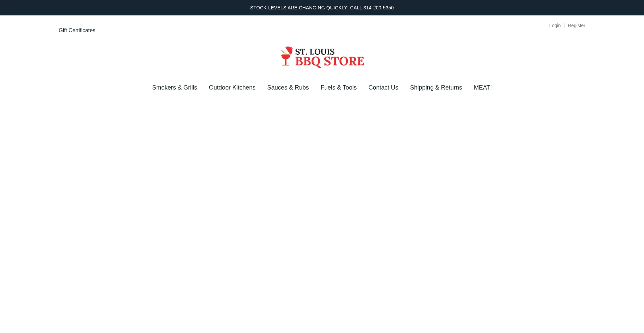This screenshot has height=333, width=644.
Task: Select the MEAT! menu item
Action: 483,88
